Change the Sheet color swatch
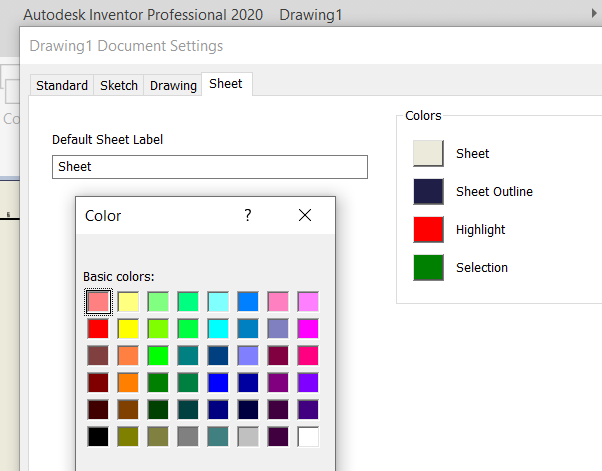This screenshot has width=602, height=471. point(428,154)
